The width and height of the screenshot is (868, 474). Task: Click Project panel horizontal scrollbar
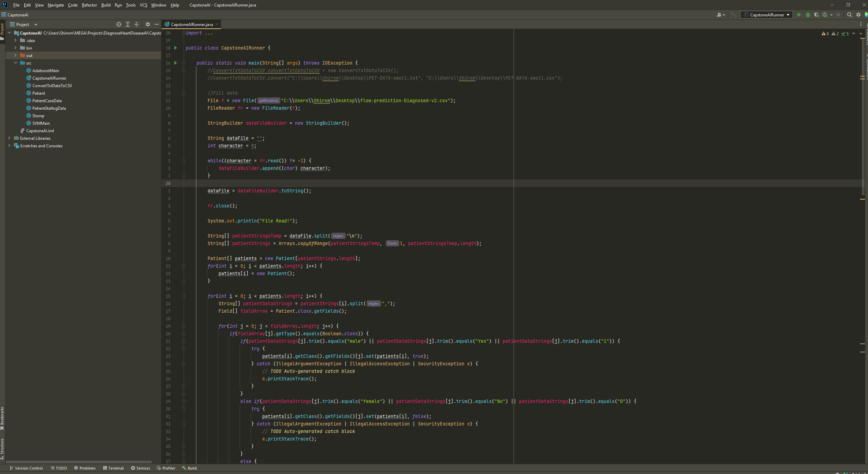pyautogui.click(x=79, y=462)
